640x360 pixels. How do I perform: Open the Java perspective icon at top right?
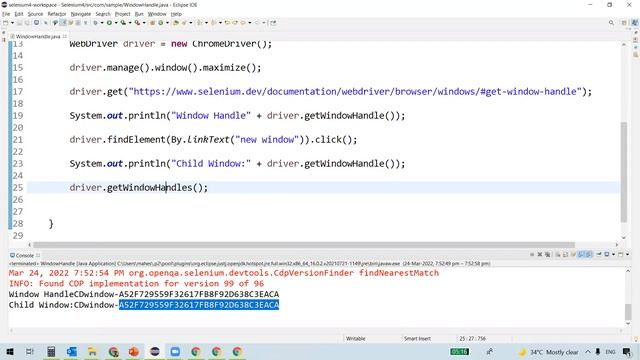pyautogui.click(x=635, y=23)
